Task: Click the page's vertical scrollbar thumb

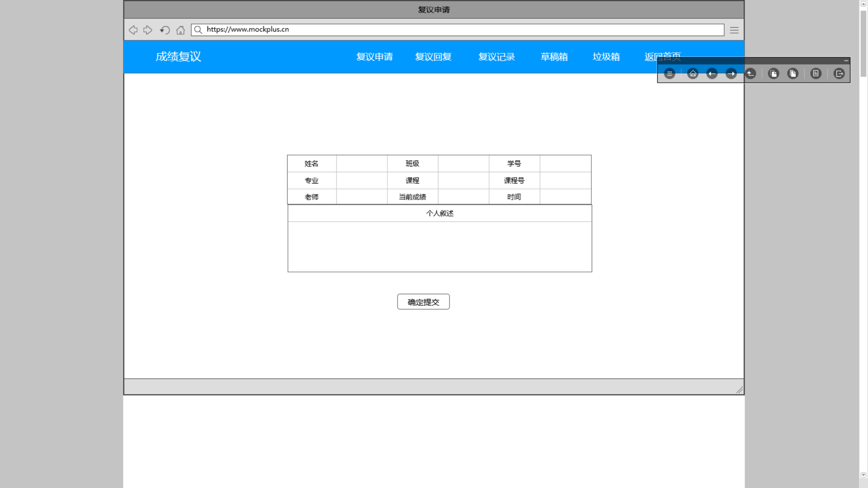Action: point(863,43)
